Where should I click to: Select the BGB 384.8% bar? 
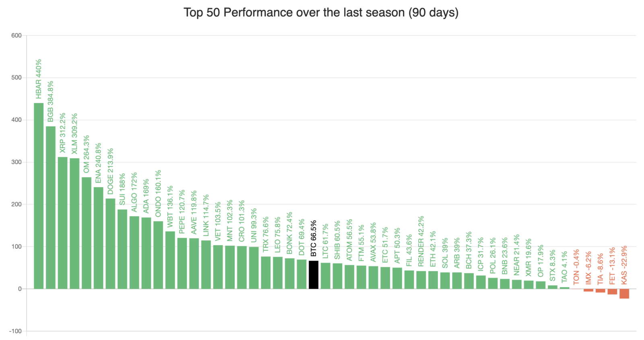[51, 207]
